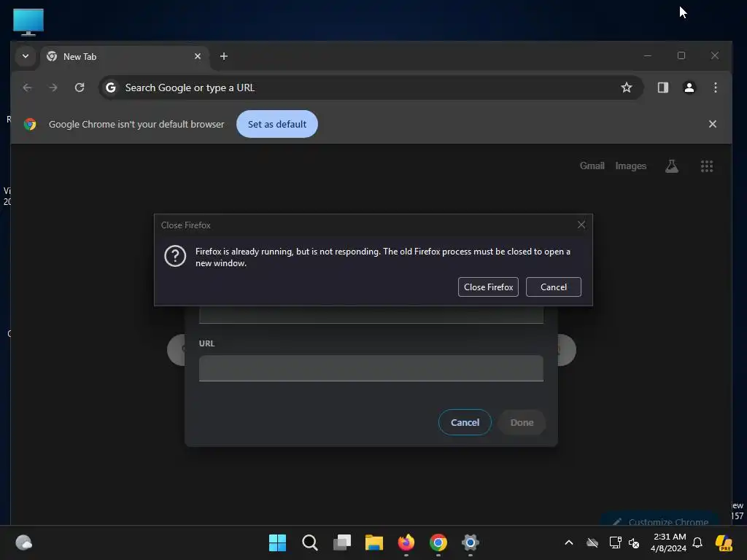Click the URL input field in shortcut dialog
The width and height of the screenshot is (747, 560).
click(x=371, y=368)
